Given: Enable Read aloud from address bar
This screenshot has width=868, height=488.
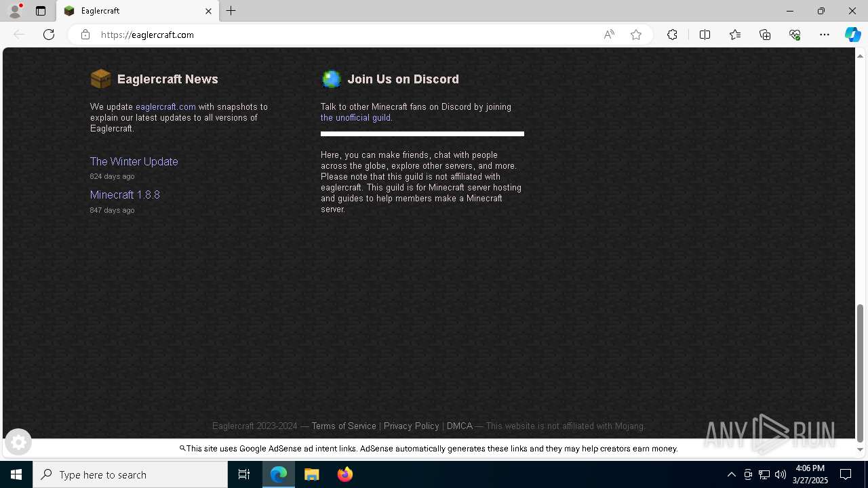Looking at the screenshot, I should pos(609,35).
